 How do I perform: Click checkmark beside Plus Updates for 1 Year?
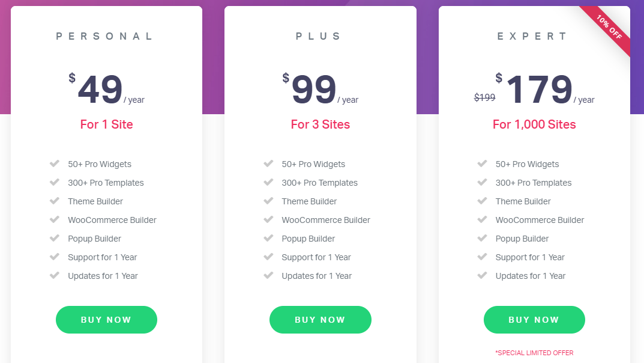pyautogui.click(x=268, y=275)
